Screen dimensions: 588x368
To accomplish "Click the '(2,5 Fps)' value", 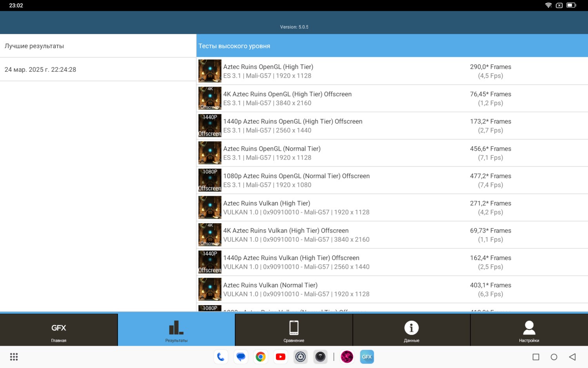I will point(490,267).
